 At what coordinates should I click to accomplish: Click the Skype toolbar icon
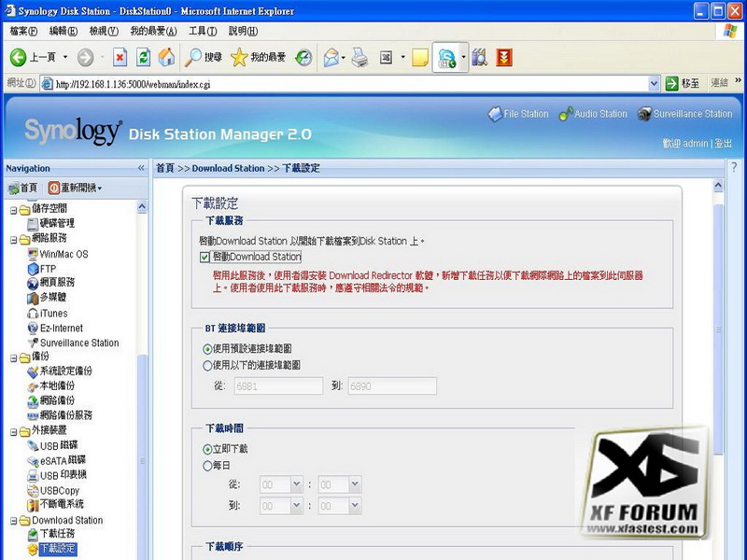[446, 58]
